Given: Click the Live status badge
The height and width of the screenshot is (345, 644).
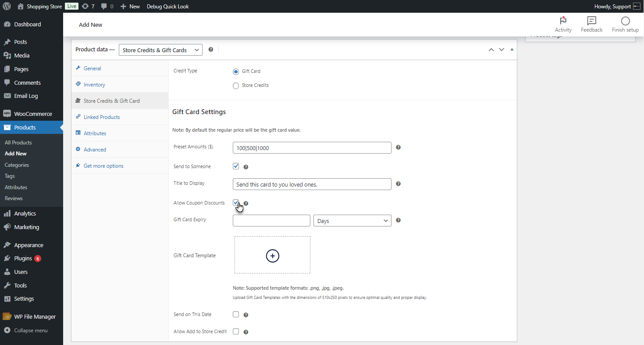Looking at the screenshot, I should tap(71, 6).
